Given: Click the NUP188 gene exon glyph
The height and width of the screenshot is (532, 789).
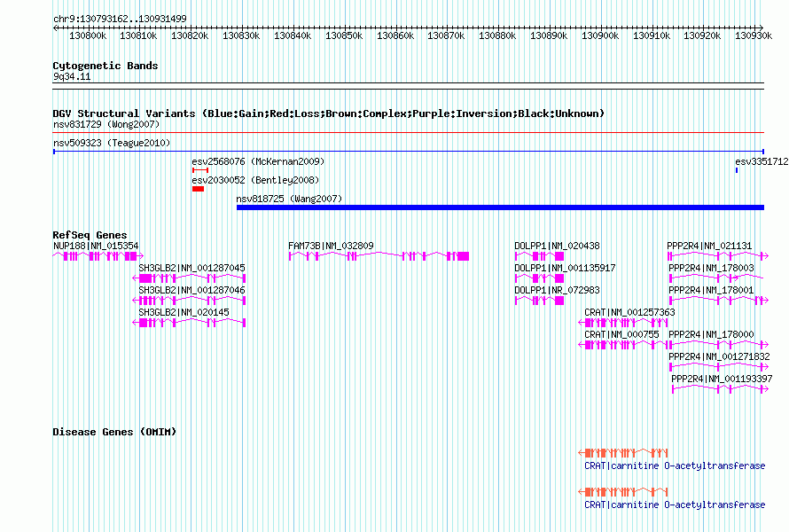Looking at the screenshot, I should (98, 256).
